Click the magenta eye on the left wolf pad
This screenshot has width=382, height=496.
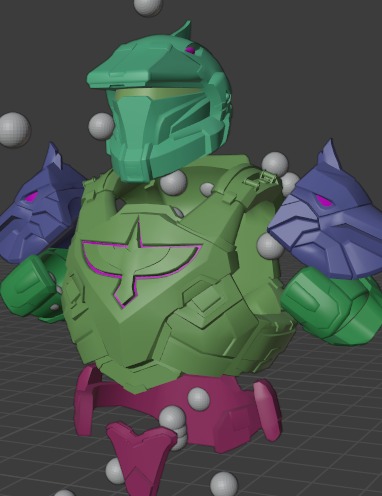tap(32, 197)
